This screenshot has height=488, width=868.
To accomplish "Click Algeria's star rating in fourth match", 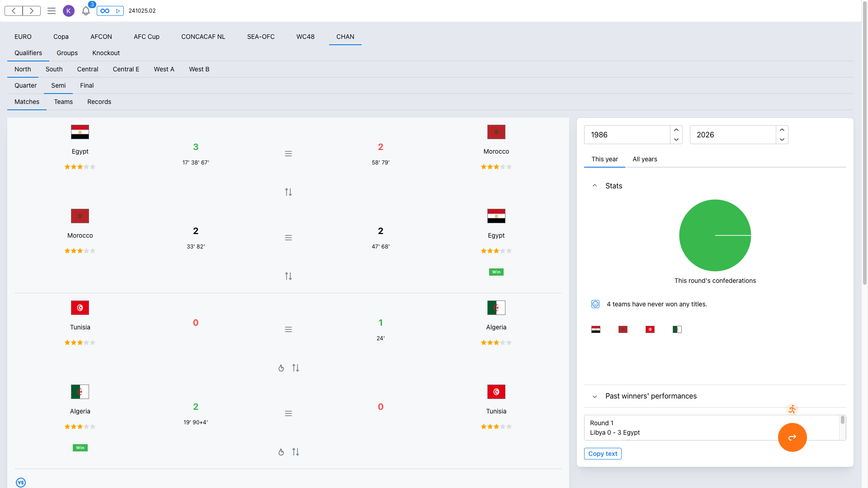I will point(80,427).
